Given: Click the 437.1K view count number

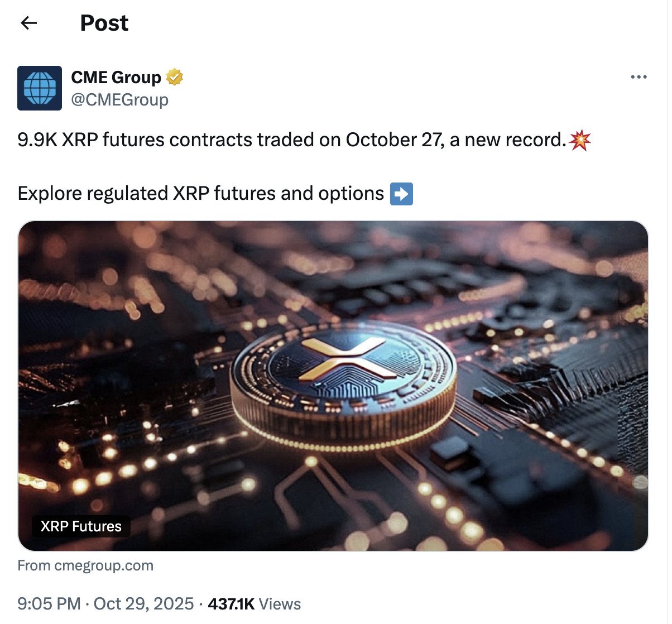Looking at the screenshot, I should click(231, 604).
